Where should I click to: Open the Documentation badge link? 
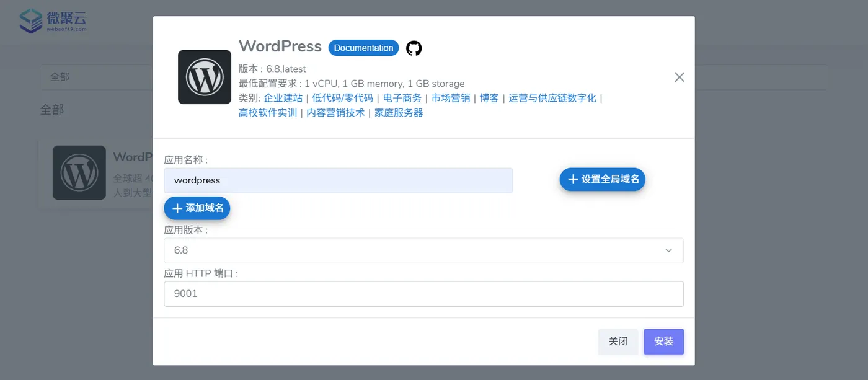pyautogui.click(x=363, y=48)
